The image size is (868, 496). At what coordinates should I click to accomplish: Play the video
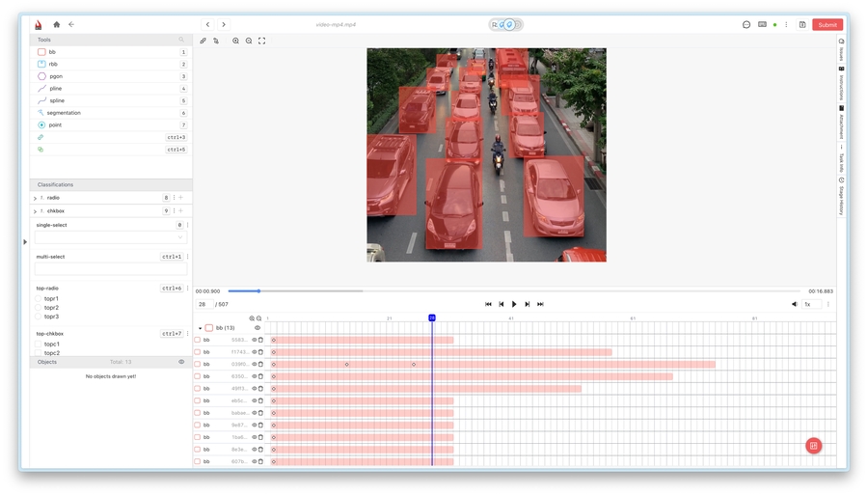point(514,304)
